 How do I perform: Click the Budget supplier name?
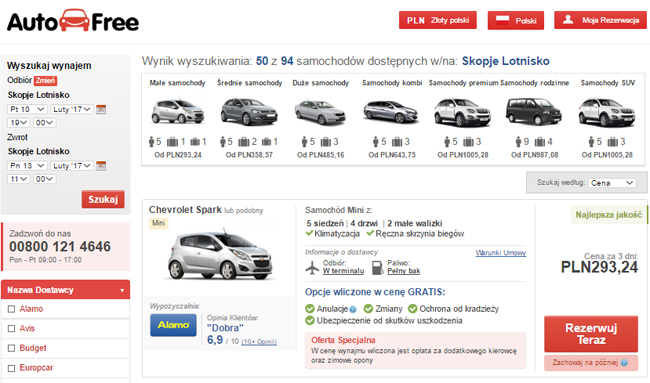click(x=33, y=348)
